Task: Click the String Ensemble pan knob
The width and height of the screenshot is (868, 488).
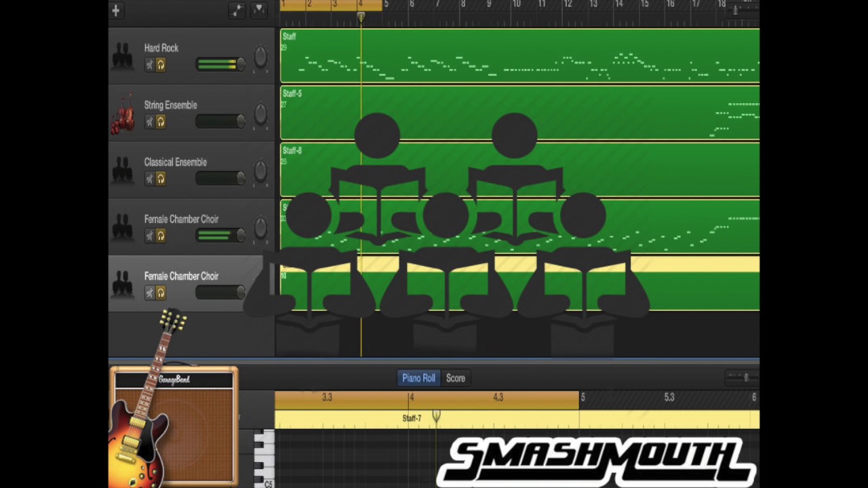Action: click(x=260, y=114)
